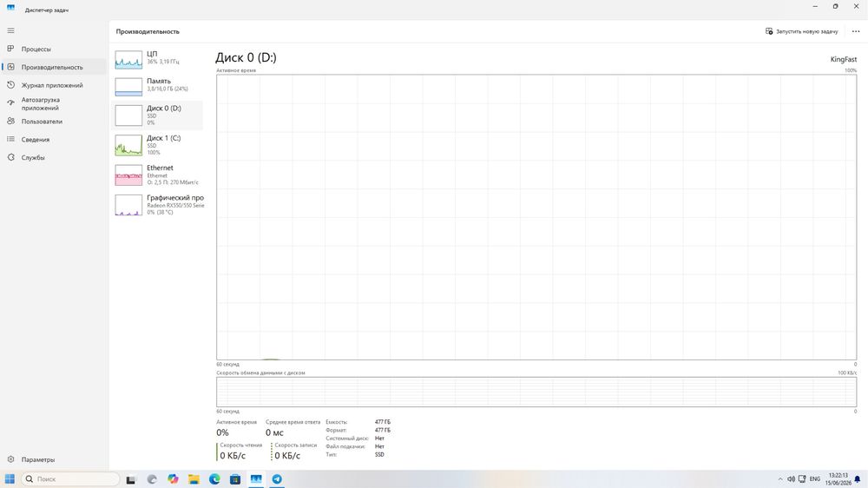Open Telegram from the taskbar

click(277, 479)
